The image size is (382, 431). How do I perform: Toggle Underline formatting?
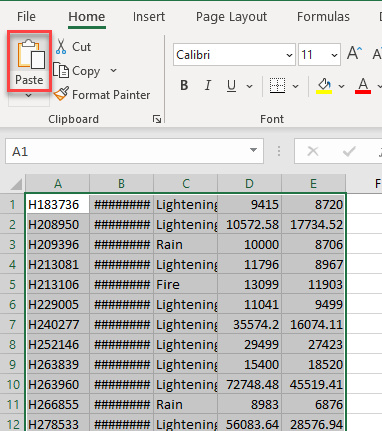tap(231, 86)
